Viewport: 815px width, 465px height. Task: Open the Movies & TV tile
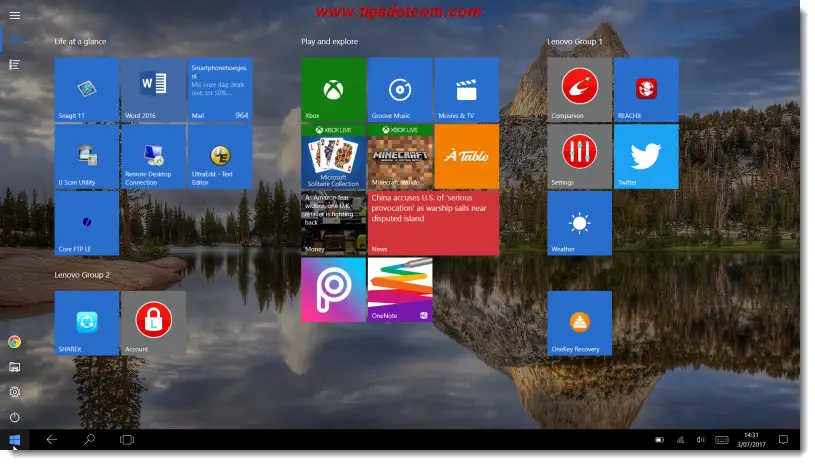[467, 90]
